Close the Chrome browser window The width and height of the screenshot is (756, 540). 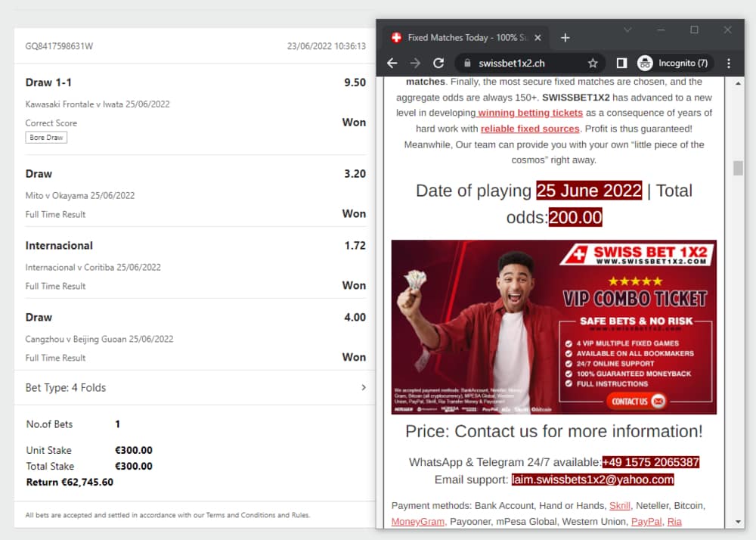[727, 30]
